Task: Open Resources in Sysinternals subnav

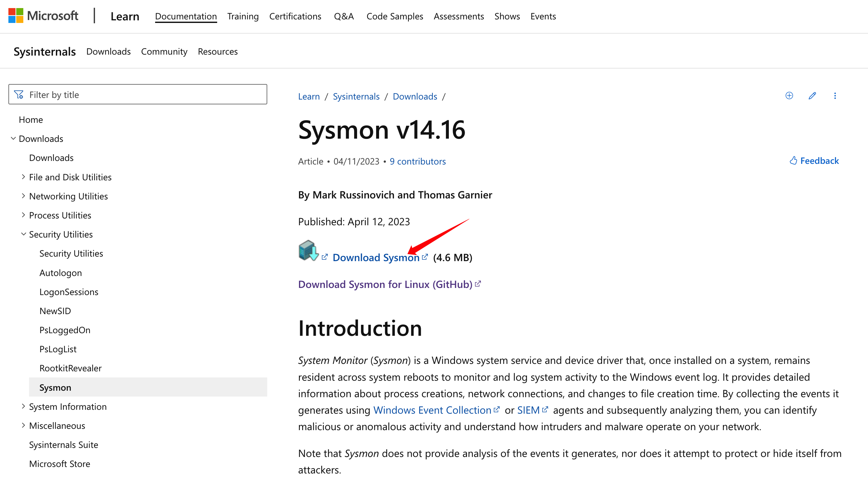Action: (x=217, y=51)
